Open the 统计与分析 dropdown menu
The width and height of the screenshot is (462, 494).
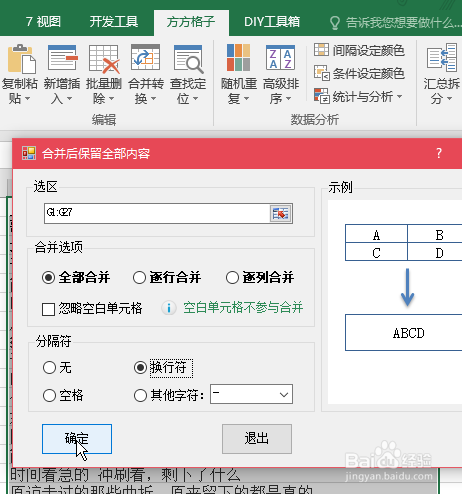(x=359, y=97)
